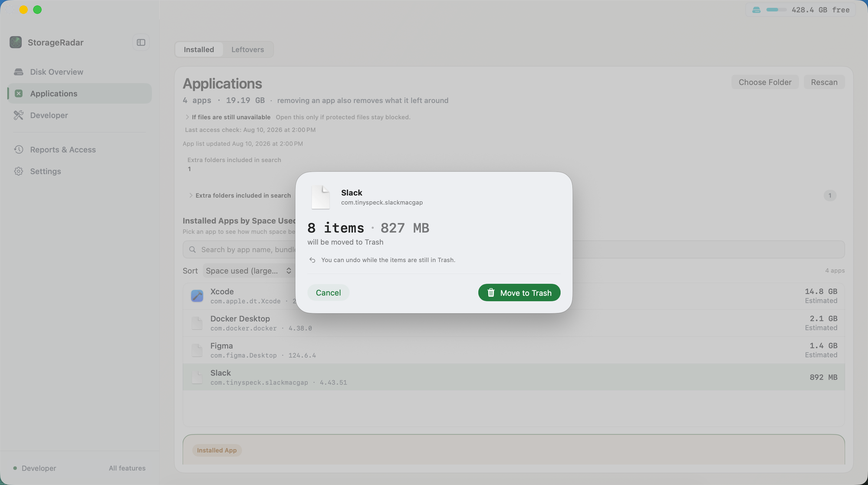Switch to the Installed tab
868x485 pixels.
click(x=199, y=49)
